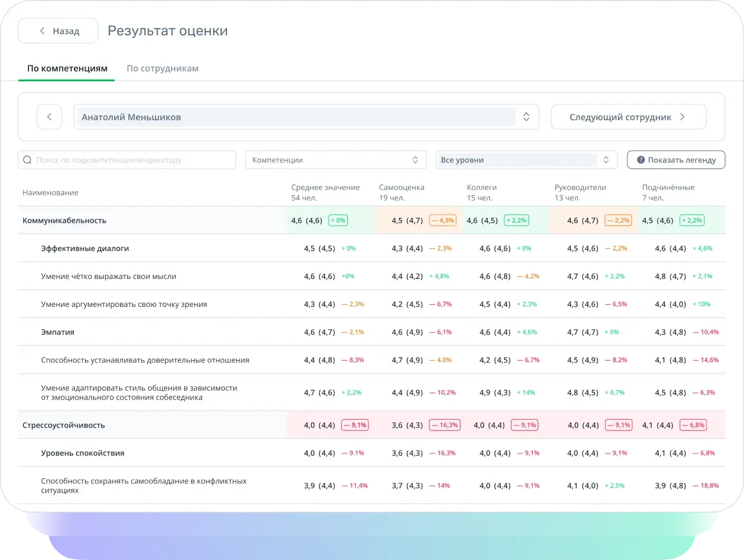This screenshot has width=744, height=560.
Task: Go back with the Назад button
Action: 58,31
